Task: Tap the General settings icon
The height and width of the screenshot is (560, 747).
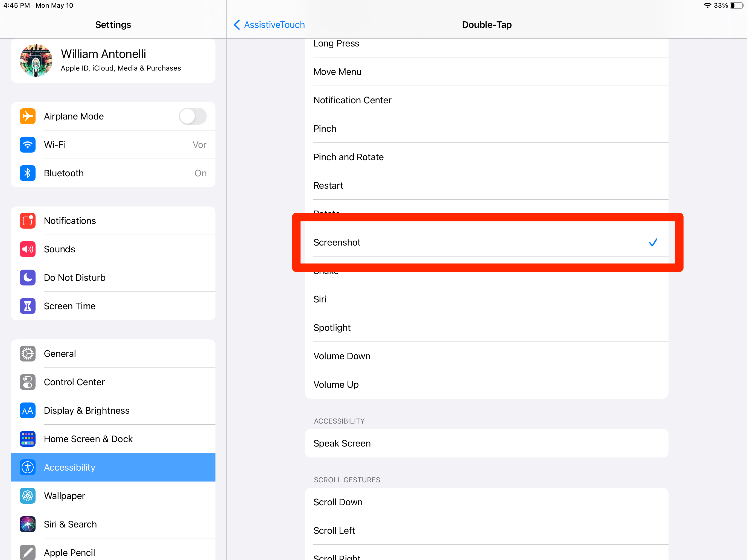Action: [28, 353]
